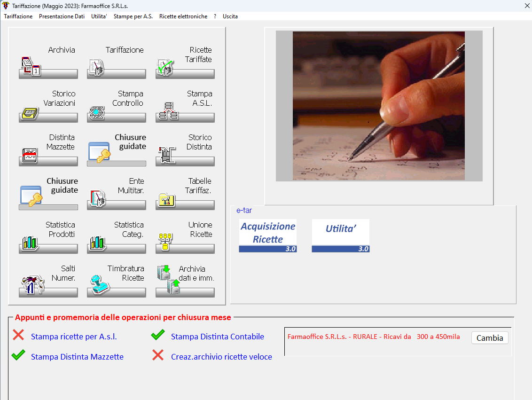Open the Storico Distinta icon button
Viewport: 532px width, 400px height.
click(x=185, y=149)
